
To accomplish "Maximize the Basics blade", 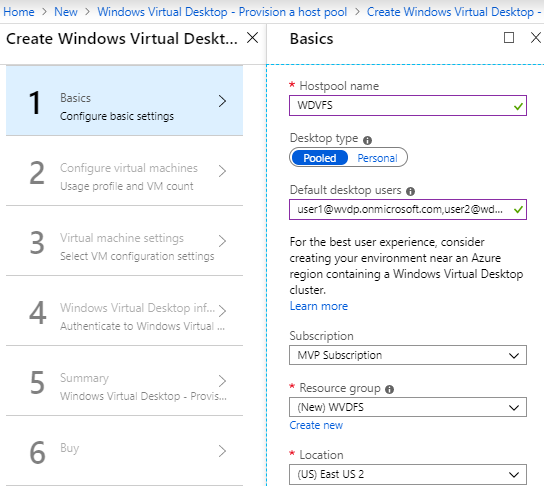I will click(x=509, y=37).
